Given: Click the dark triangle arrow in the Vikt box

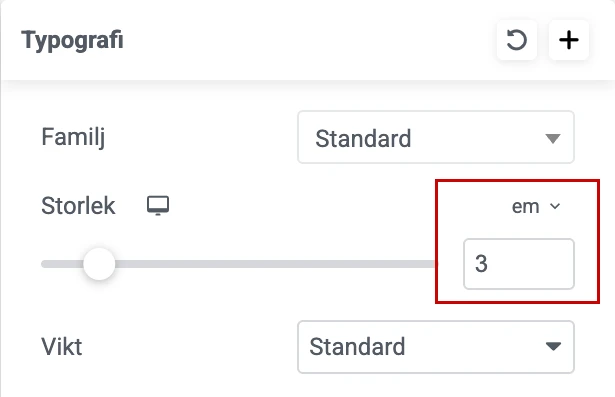Looking at the screenshot, I should click(x=553, y=346).
